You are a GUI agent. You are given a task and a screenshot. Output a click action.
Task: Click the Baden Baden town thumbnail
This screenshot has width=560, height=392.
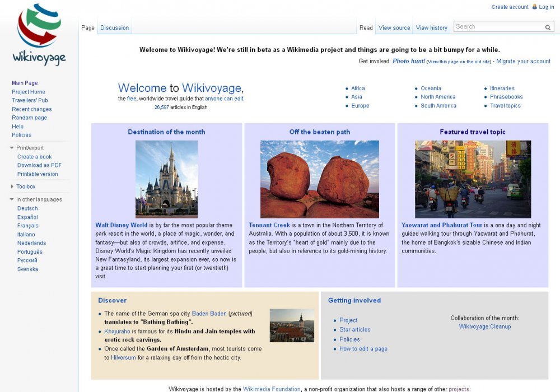tap(292, 325)
